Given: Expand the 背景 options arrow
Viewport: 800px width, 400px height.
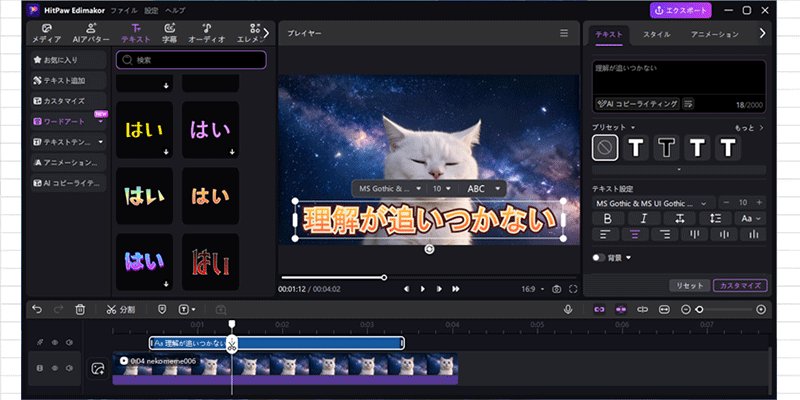Looking at the screenshot, I should (628, 258).
